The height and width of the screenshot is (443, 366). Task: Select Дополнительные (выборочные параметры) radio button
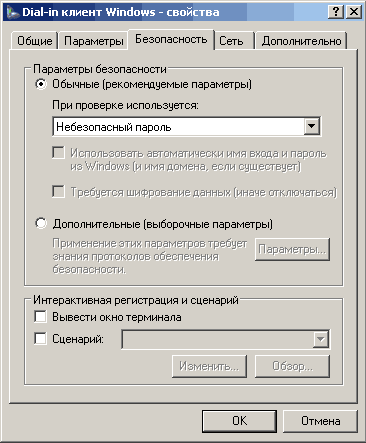click(41, 223)
